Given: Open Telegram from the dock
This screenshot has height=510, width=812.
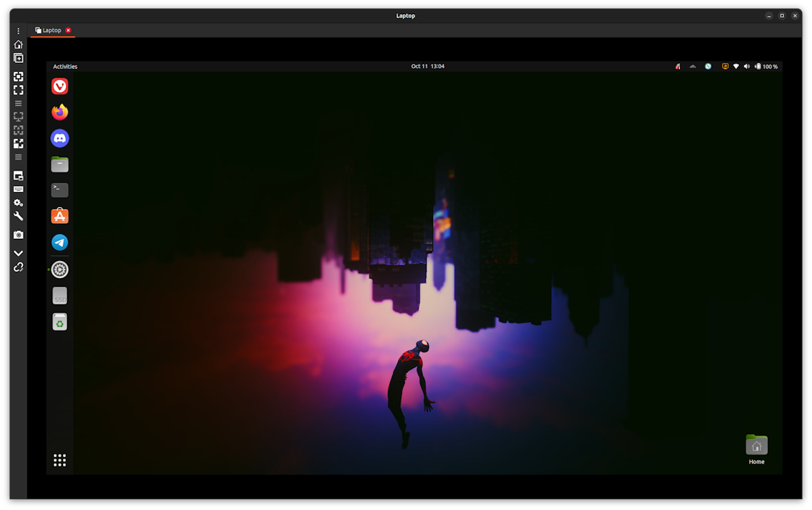Looking at the screenshot, I should tap(60, 242).
